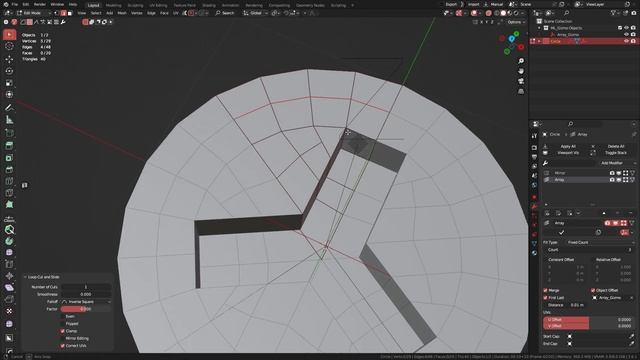This screenshot has width=640, height=360.
Task: Toggle the Object Offset checkbox
Action: pyautogui.click(x=593, y=291)
